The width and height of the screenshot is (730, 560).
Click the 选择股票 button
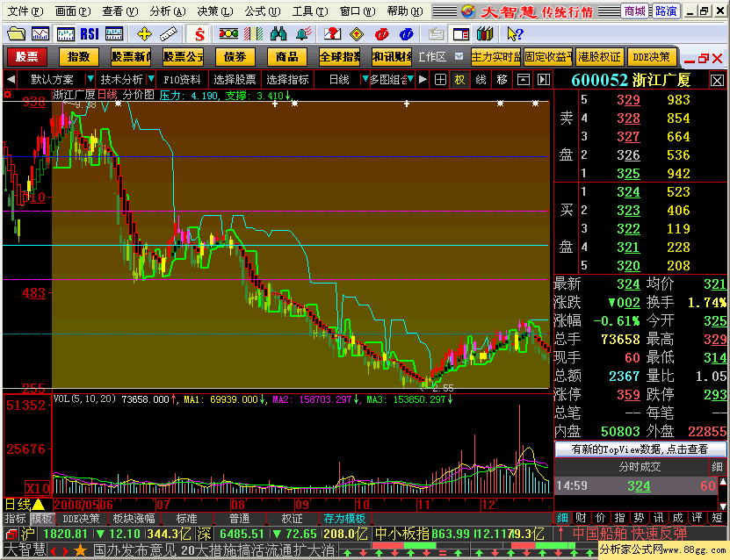pos(235,80)
